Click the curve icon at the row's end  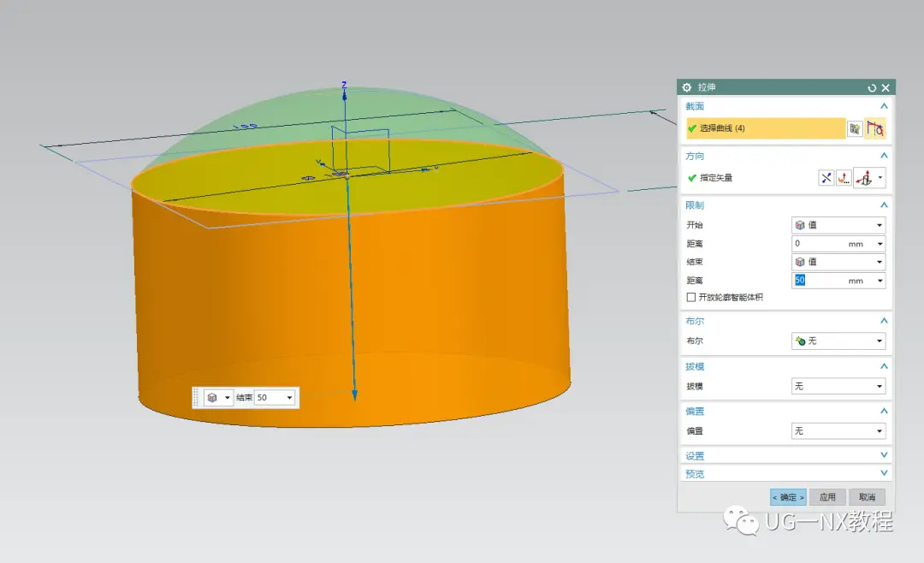tap(875, 128)
